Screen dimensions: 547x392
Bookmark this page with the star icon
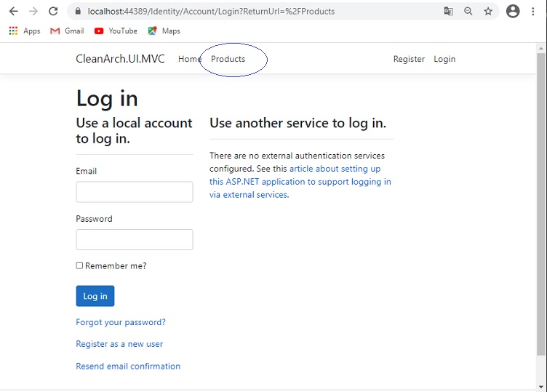click(x=488, y=11)
